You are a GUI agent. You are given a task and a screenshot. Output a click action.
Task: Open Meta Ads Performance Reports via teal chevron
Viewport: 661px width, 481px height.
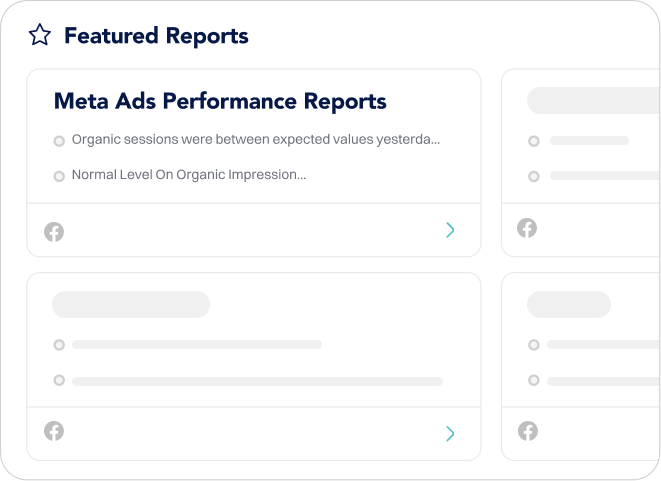pyautogui.click(x=450, y=230)
